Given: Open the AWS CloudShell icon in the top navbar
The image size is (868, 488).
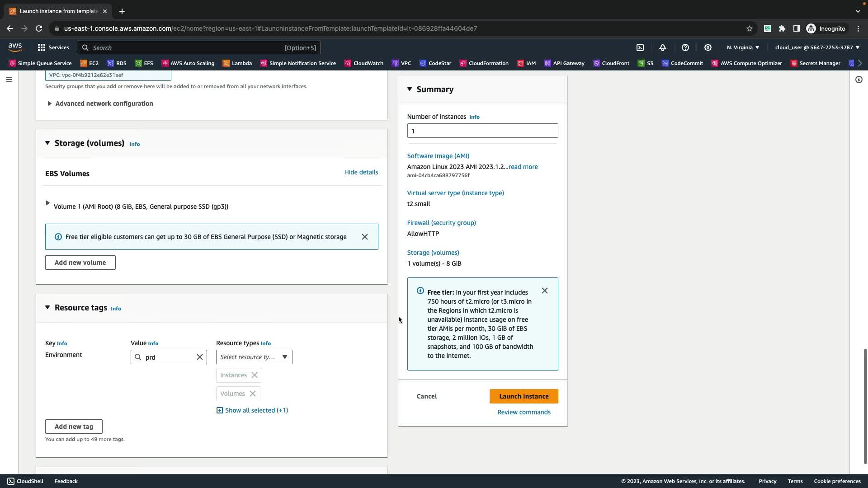Looking at the screenshot, I should 640,47.
